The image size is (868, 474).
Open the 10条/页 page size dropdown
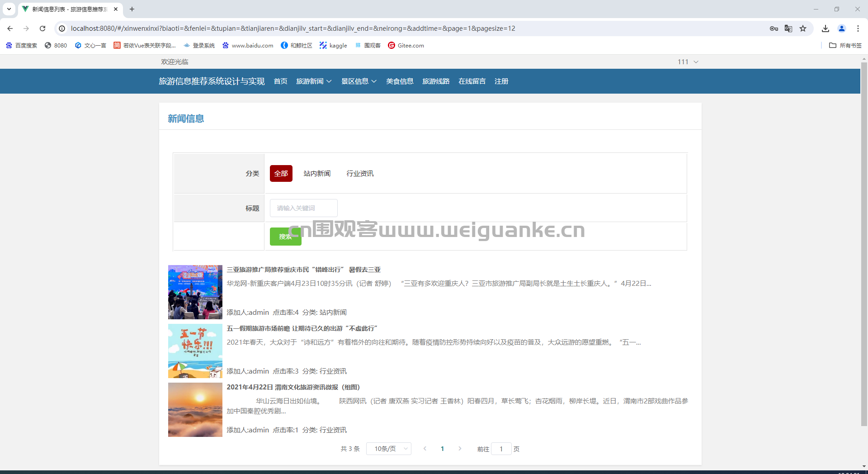[389, 449]
